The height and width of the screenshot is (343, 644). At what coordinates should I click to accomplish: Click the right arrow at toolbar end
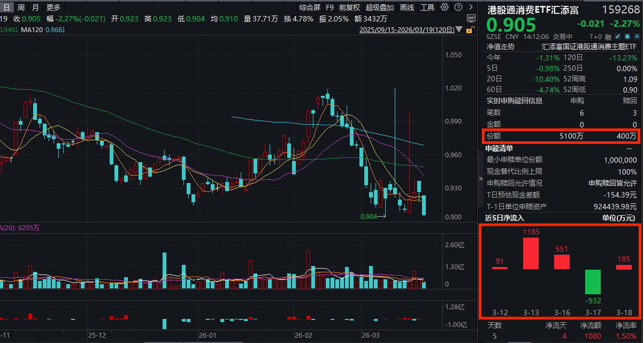pos(471,7)
